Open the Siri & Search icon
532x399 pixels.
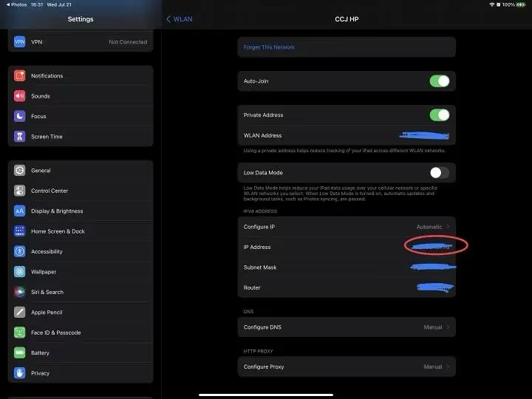[19, 292]
